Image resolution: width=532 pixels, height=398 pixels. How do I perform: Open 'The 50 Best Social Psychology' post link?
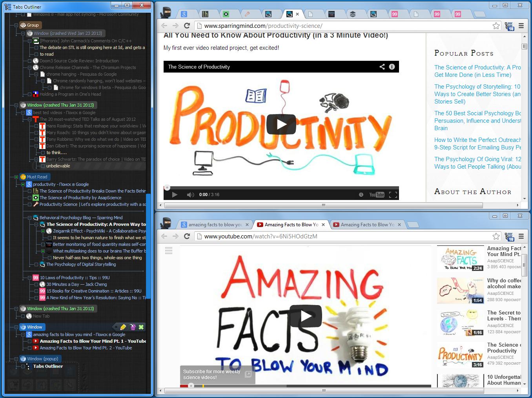[477, 120]
